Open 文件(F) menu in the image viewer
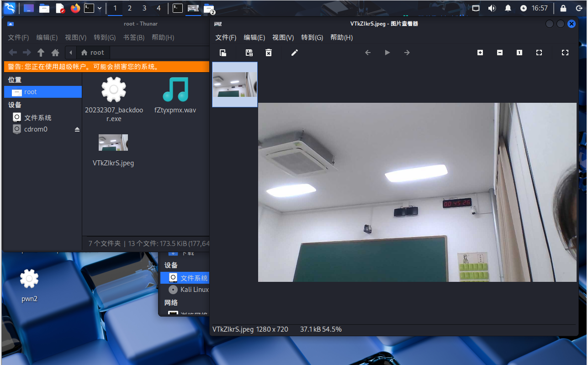This screenshot has width=588, height=365. [x=226, y=37]
